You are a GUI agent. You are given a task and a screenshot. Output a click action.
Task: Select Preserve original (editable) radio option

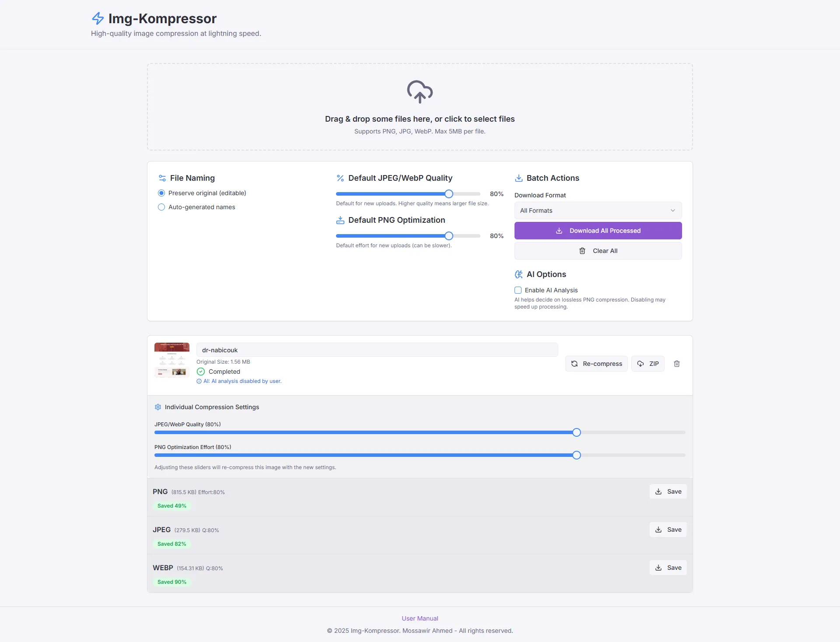161,193
